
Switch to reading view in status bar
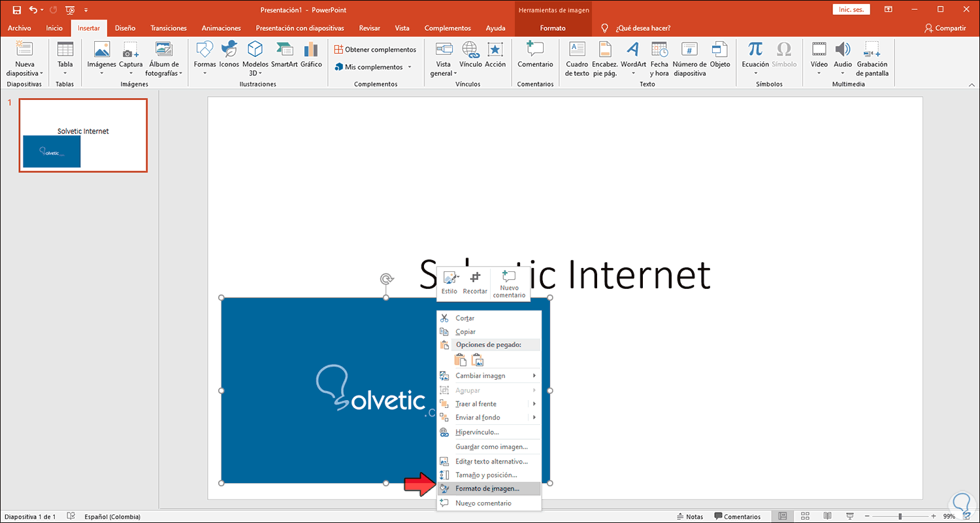click(x=827, y=516)
